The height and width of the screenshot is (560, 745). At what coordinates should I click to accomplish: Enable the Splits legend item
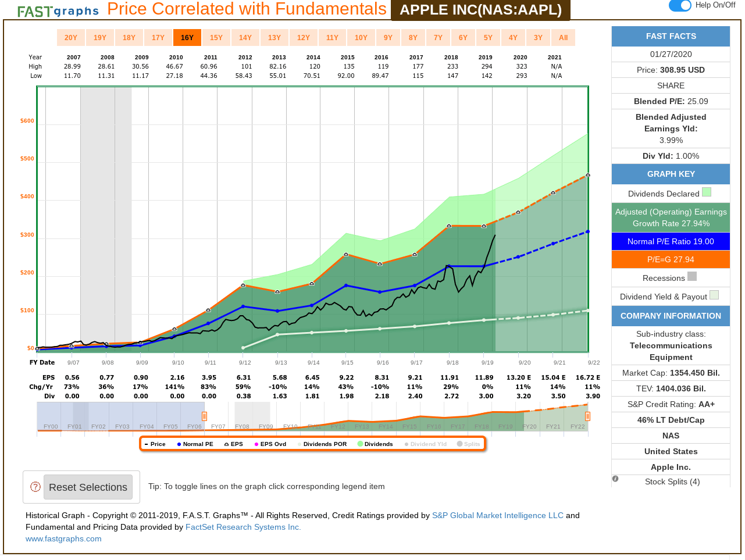coord(469,444)
